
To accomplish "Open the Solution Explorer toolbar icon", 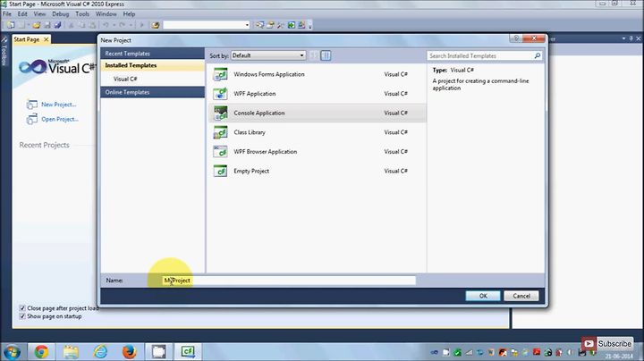I will pyautogui.click(x=259, y=25).
